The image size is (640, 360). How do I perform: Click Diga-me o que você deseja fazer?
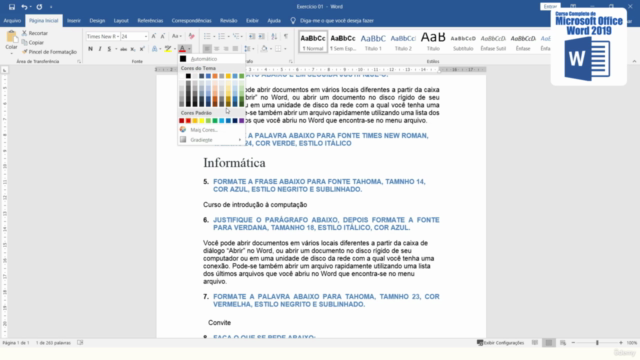click(337, 20)
